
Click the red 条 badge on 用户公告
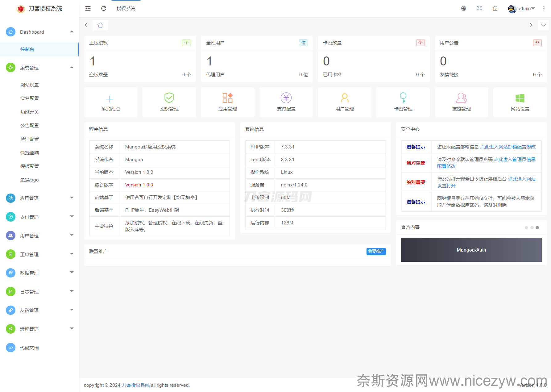pyautogui.click(x=537, y=43)
